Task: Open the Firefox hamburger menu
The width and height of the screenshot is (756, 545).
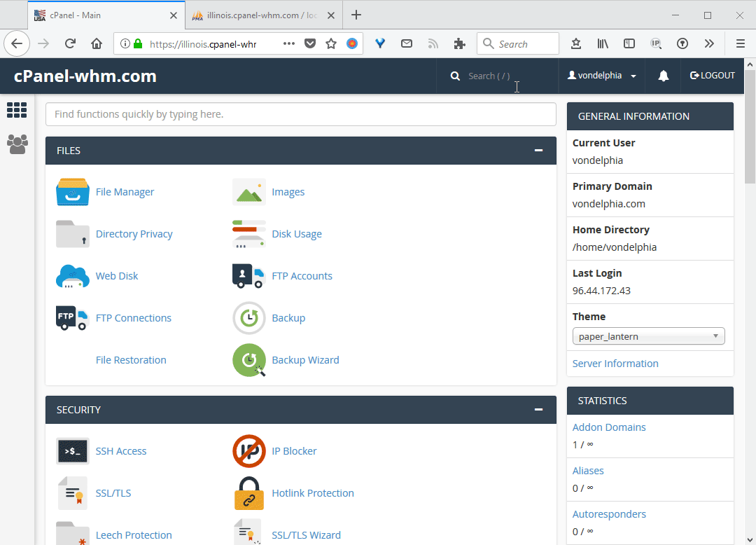Action: [741, 44]
